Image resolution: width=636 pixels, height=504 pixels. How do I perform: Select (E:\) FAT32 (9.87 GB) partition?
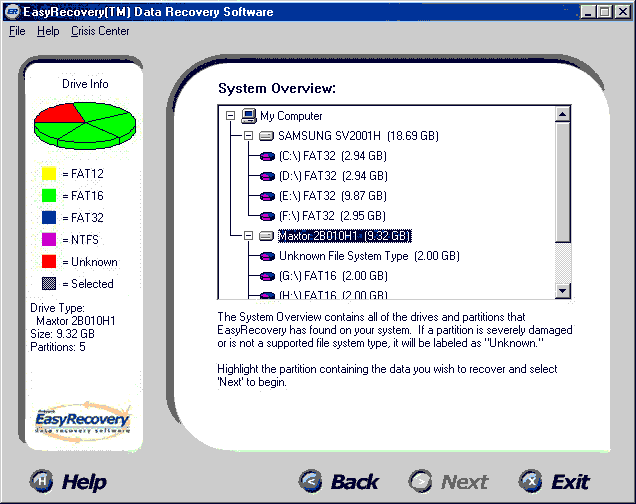coord(333,196)
